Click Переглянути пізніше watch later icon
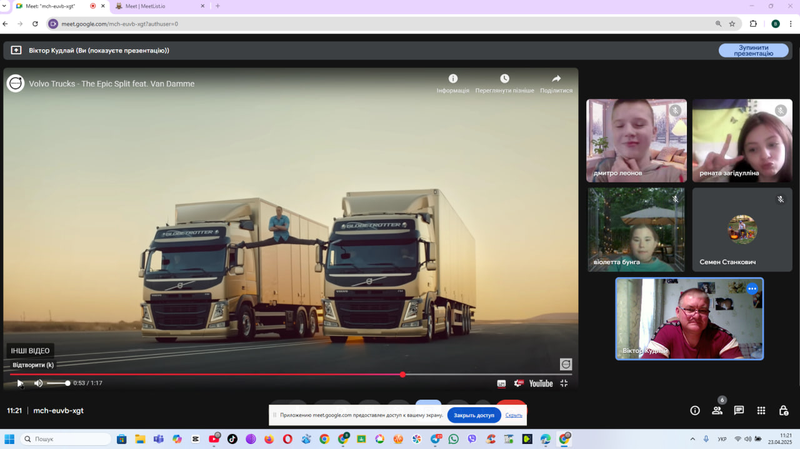 (505, 79)
